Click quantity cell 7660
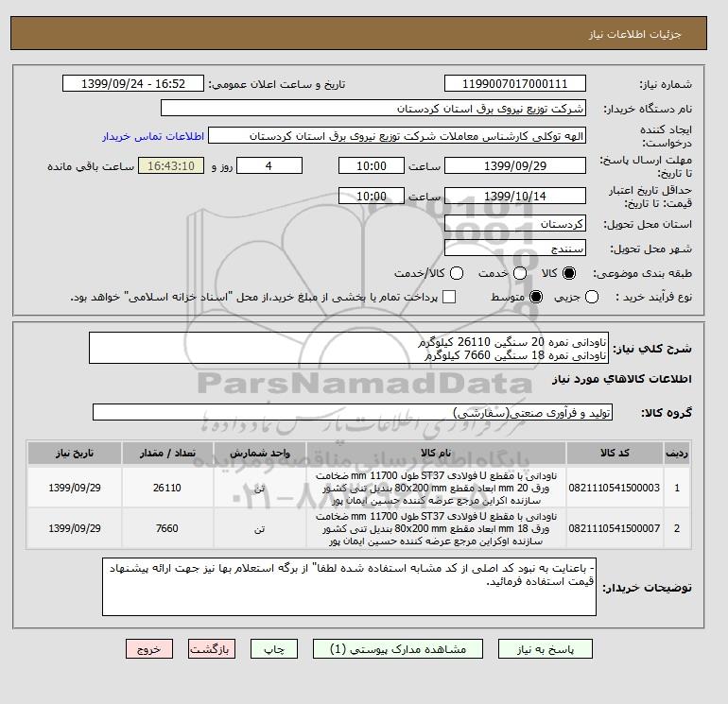The image size is (728, 704). pyautogui.click(x=167, y=528)
